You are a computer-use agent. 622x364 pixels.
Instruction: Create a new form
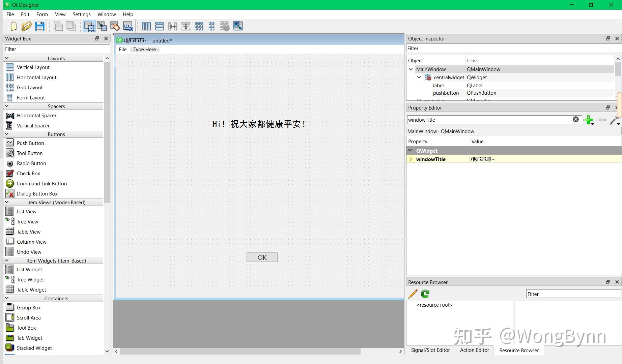pos(13,26)
